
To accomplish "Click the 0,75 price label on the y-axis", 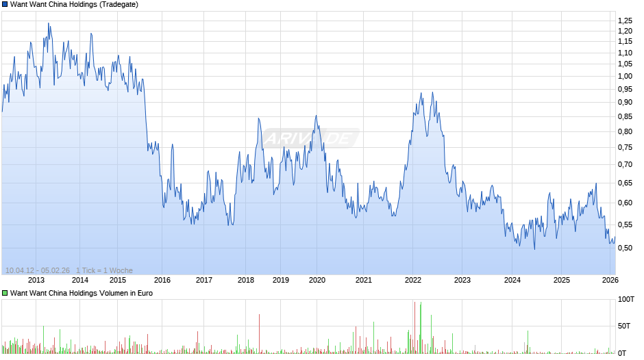I will [625, 147].
